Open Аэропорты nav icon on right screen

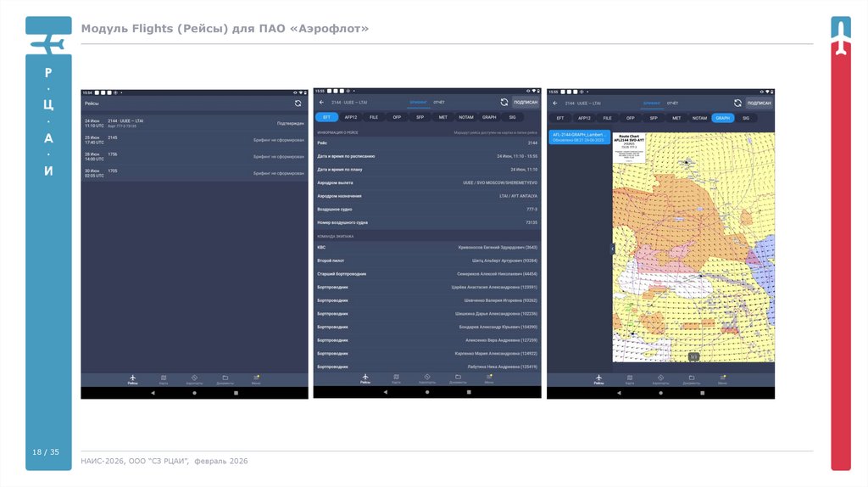[660, 379]
